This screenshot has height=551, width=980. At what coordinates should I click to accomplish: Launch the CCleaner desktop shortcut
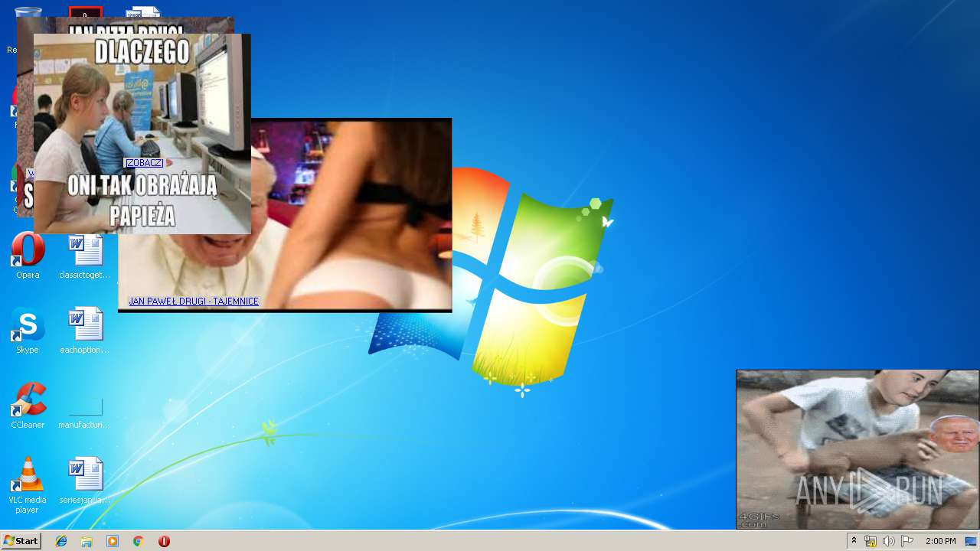click(28, 406)
